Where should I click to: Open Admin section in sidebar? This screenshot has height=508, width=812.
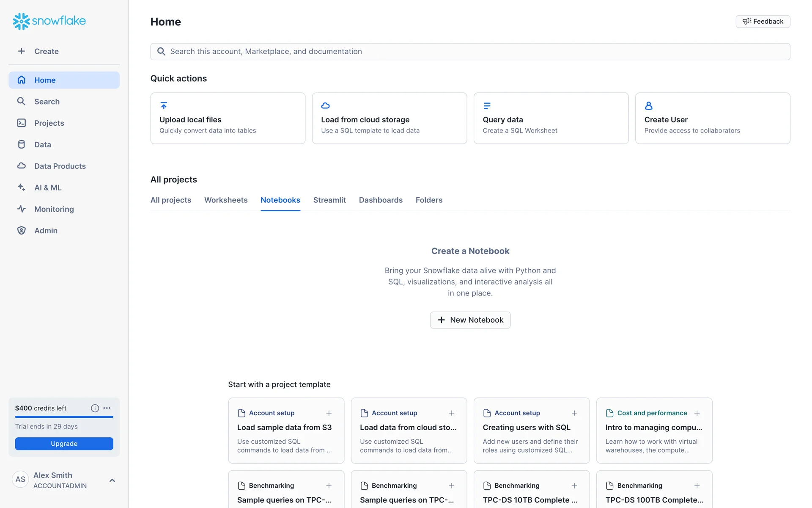[46, 231]
